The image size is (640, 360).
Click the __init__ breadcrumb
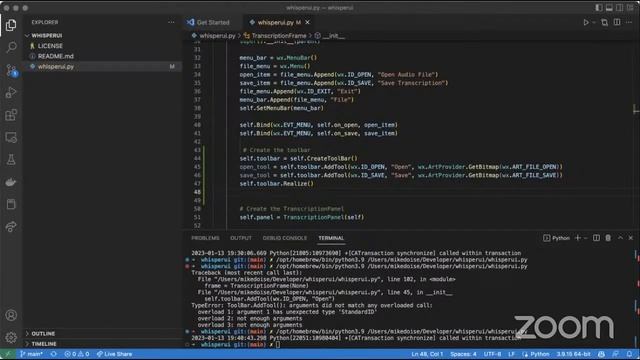(x=329, y=36)
